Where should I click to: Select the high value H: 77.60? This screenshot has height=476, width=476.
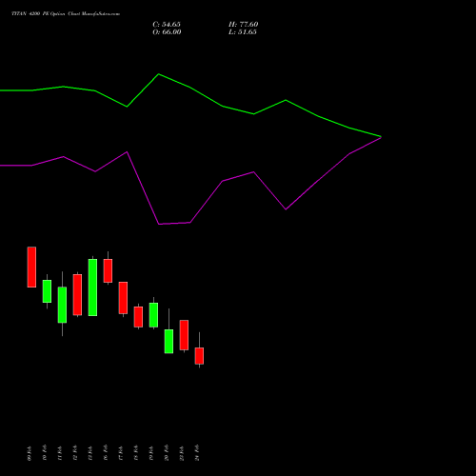244,25
